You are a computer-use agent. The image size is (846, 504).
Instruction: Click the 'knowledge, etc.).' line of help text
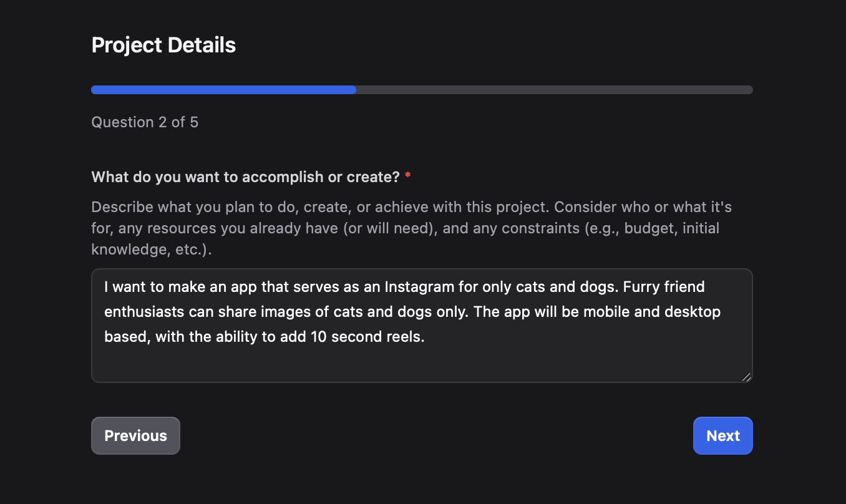151,250
